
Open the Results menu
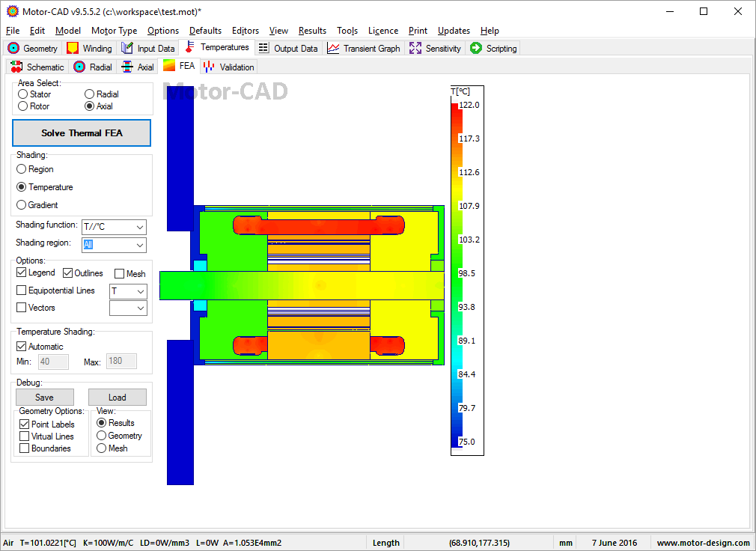(312, 31)
